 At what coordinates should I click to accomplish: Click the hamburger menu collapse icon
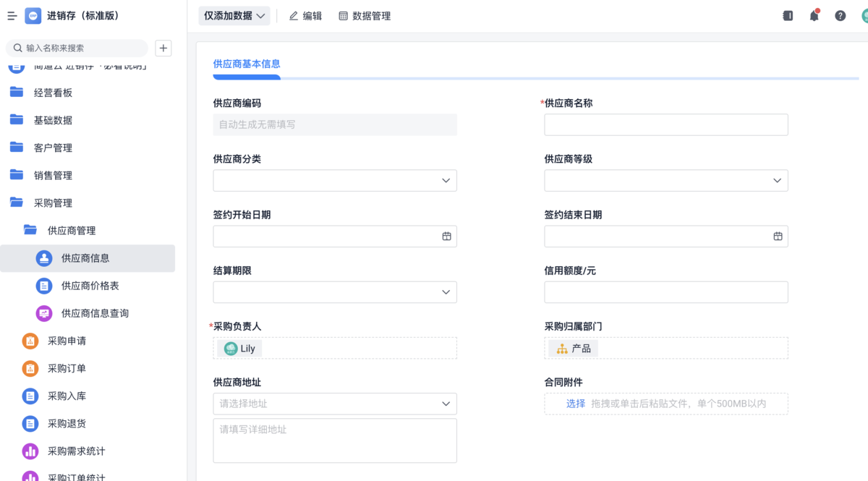pyautogui.click(x=12, y=16)
